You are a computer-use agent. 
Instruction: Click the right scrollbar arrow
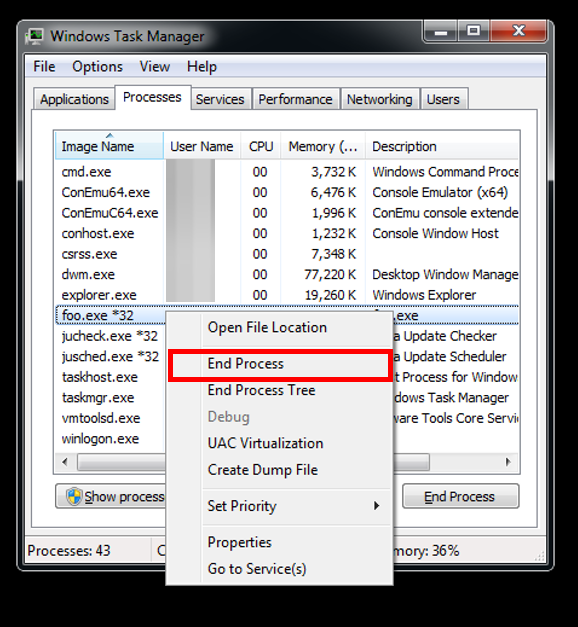(x=508, y=462)
